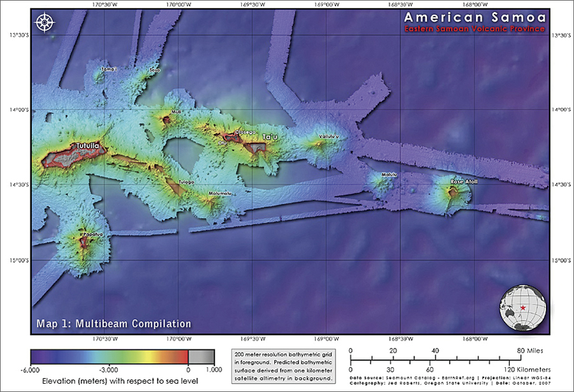Click the '1,000' legend value
The height and width of the screenshot is (392, 574).
pyautogui.click(x=214, y=370)
